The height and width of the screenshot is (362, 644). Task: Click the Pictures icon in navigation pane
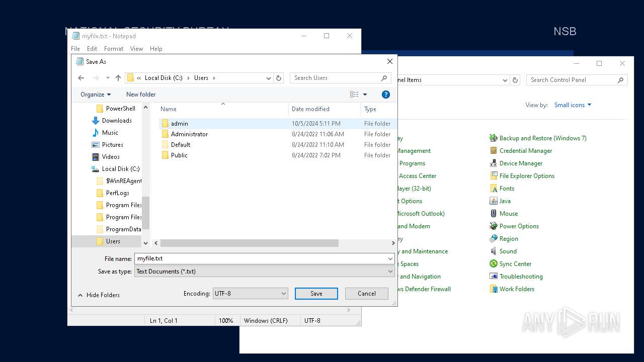click(96, 145)
